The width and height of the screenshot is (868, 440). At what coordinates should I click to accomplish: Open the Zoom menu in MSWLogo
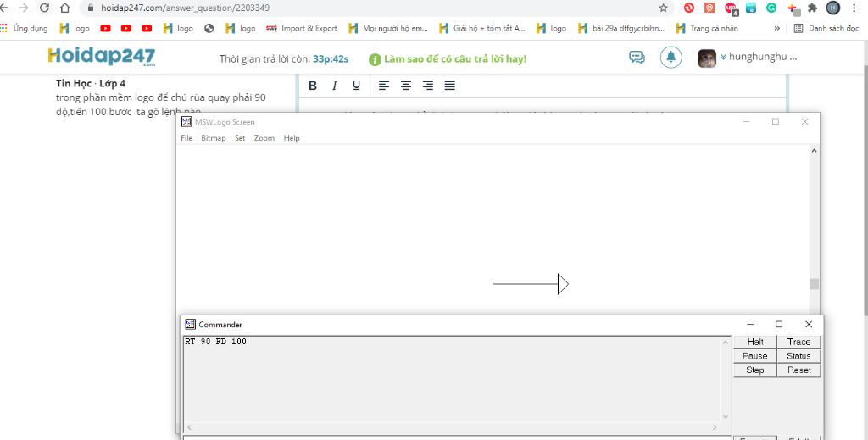pyautogui.click(x=264, y=138)
